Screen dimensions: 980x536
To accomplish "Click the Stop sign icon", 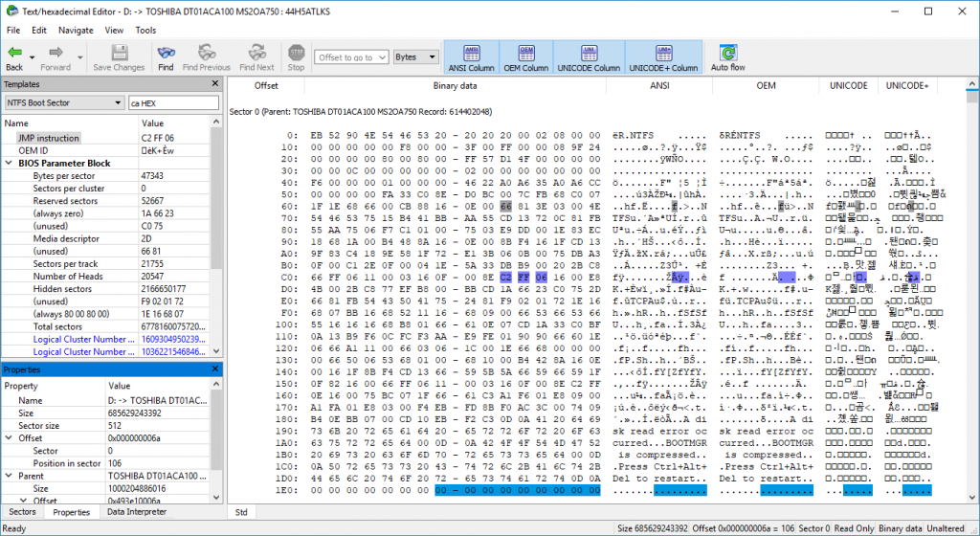I will click(x=296, y=54).
